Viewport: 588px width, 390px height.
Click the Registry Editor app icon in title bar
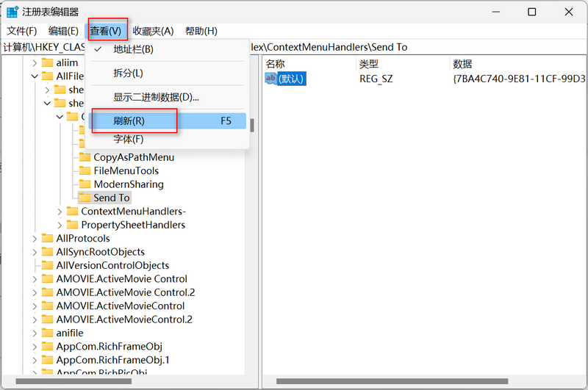[12, 12]
